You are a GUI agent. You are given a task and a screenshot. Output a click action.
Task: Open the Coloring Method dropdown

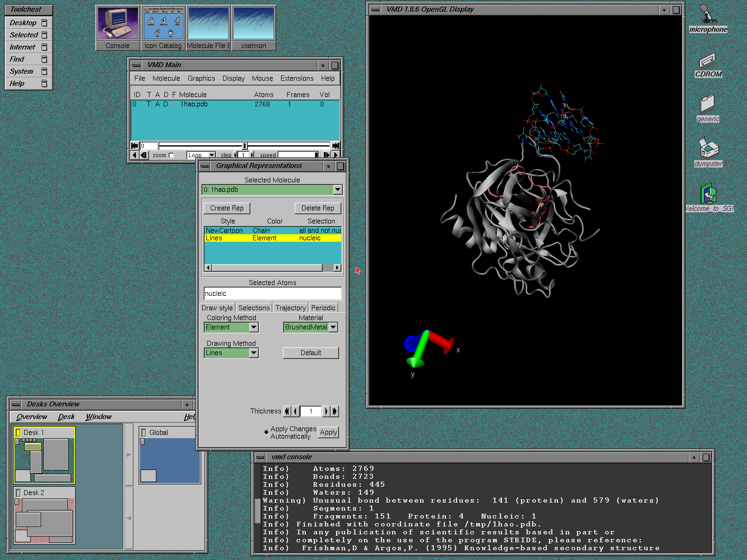click(254, 327)
